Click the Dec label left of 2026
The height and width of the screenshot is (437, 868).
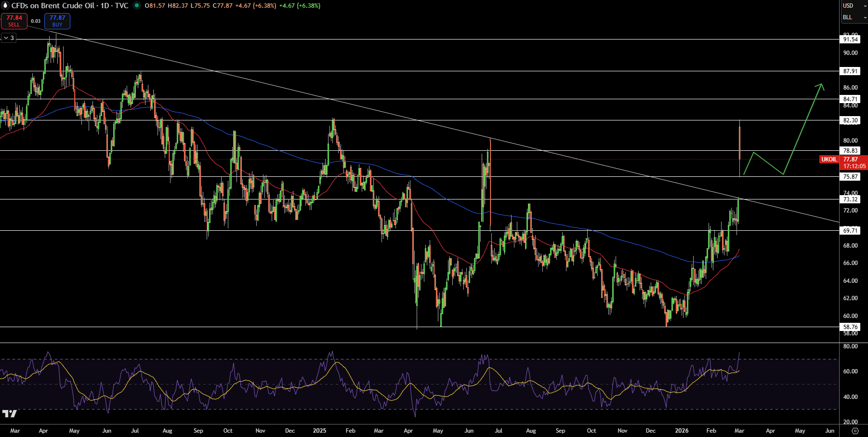(x=650, y=431)
